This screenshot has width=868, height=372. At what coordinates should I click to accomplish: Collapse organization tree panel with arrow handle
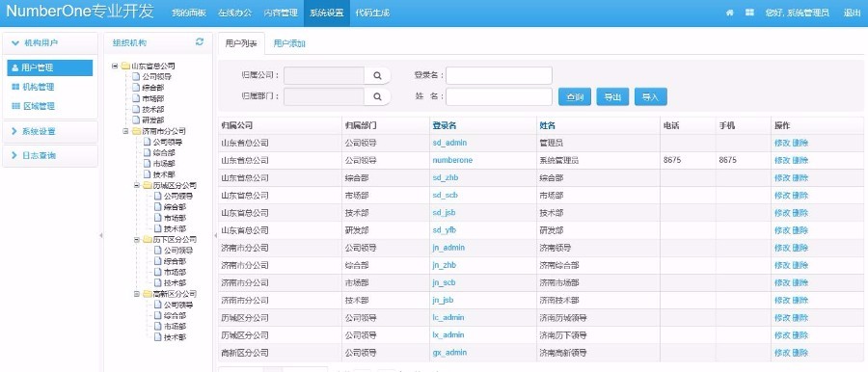(215, 236)
